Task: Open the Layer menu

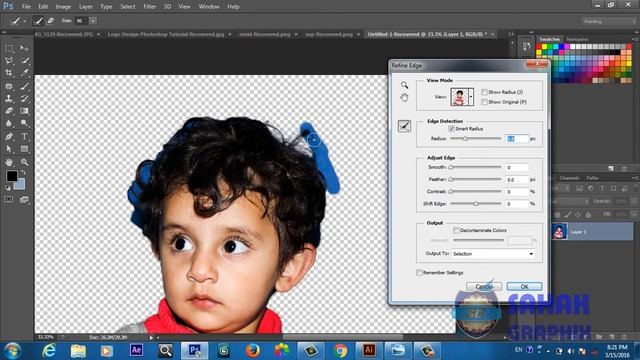Action: click(85, 7)
